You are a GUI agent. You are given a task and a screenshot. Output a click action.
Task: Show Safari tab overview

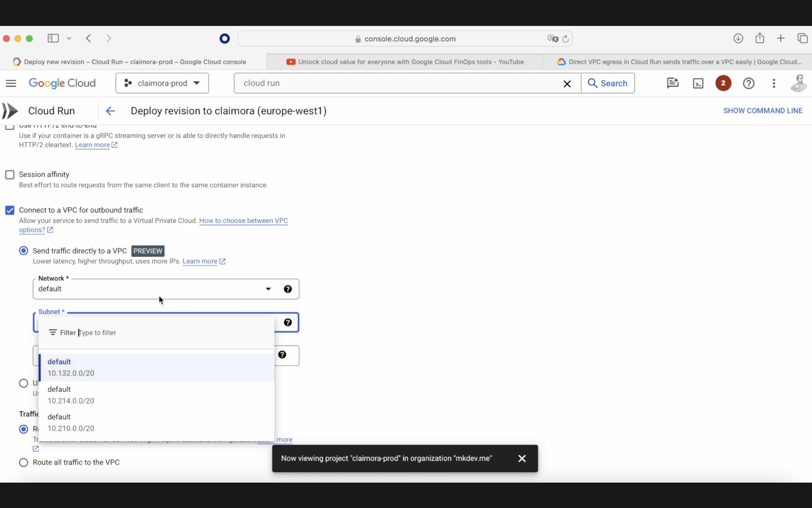point(802,39)
